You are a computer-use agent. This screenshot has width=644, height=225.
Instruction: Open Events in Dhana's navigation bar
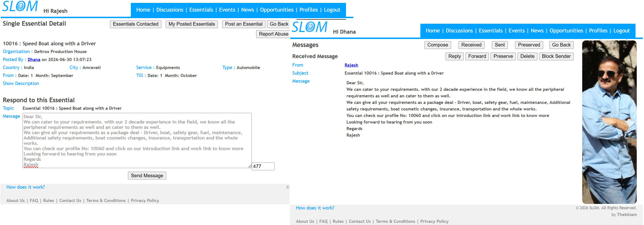click(x=517, y=31)
